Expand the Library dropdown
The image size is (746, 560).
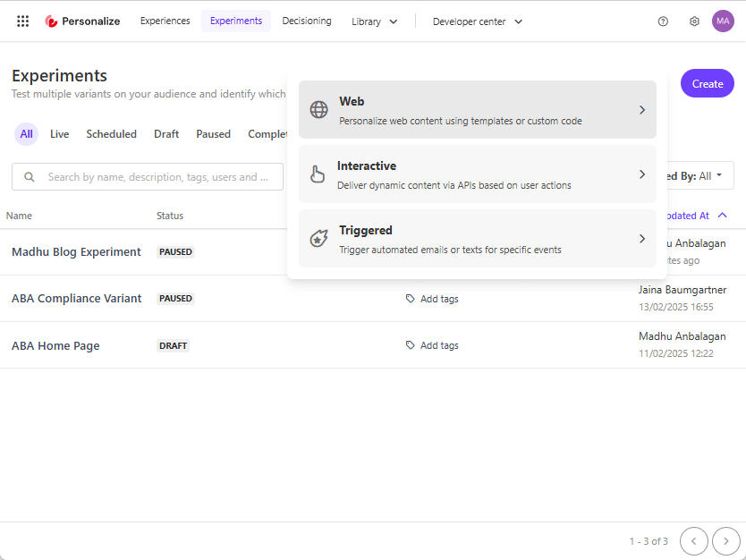pos(375,21)
